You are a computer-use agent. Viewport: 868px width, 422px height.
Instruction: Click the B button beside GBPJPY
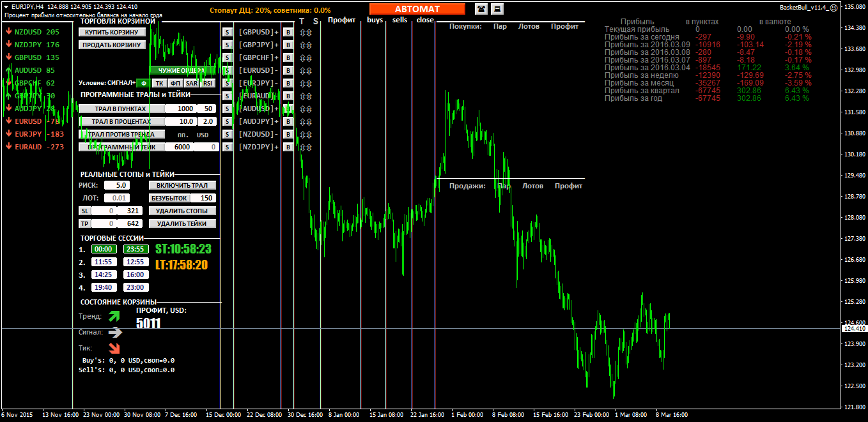[x=288, y=45]
